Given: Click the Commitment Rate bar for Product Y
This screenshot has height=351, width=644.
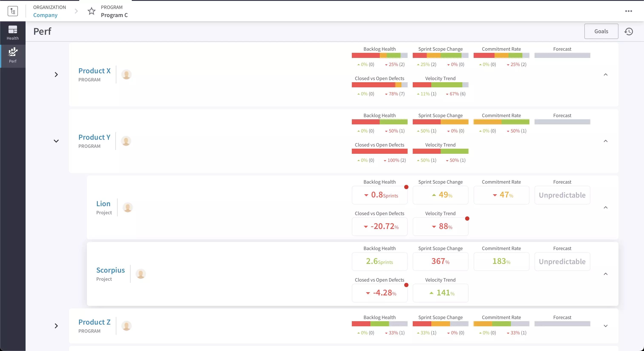Looking at the screenshot, I should coord(501,121).
